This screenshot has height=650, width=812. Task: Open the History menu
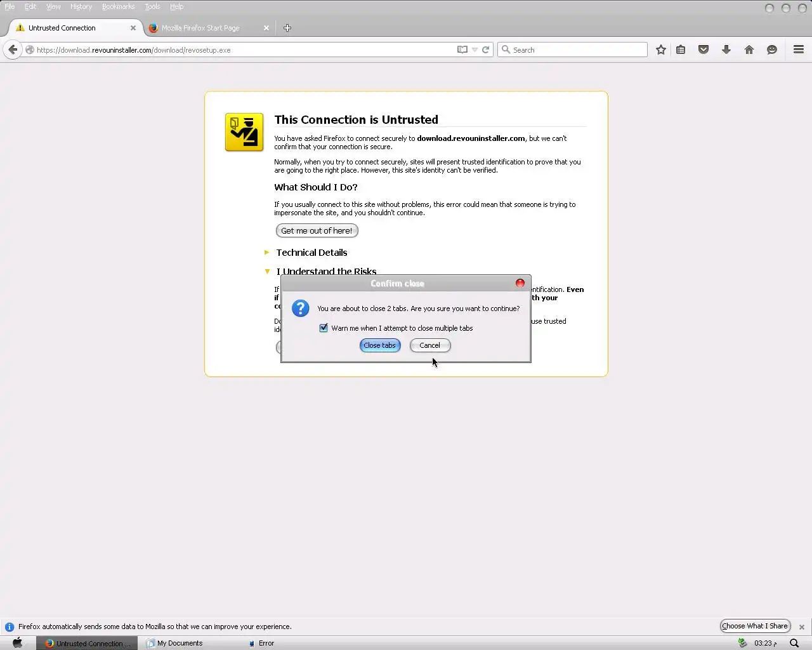[81, 6]
